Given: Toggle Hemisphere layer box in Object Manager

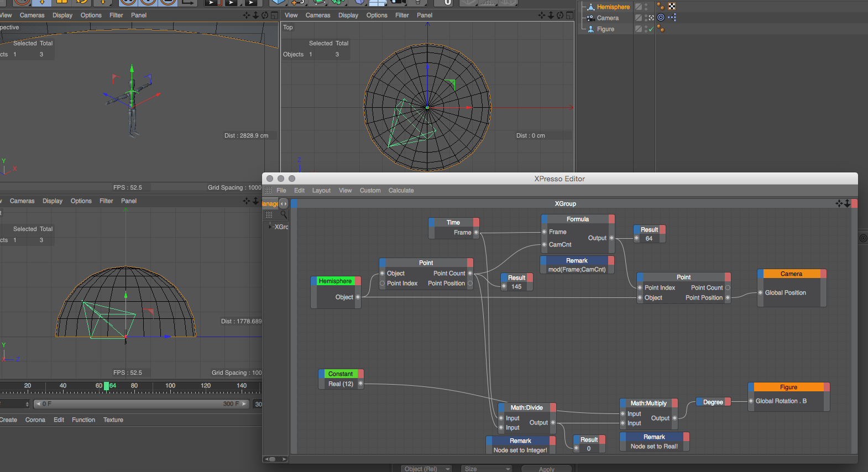Looking at the screenshot, I should (x=638, y=7).
